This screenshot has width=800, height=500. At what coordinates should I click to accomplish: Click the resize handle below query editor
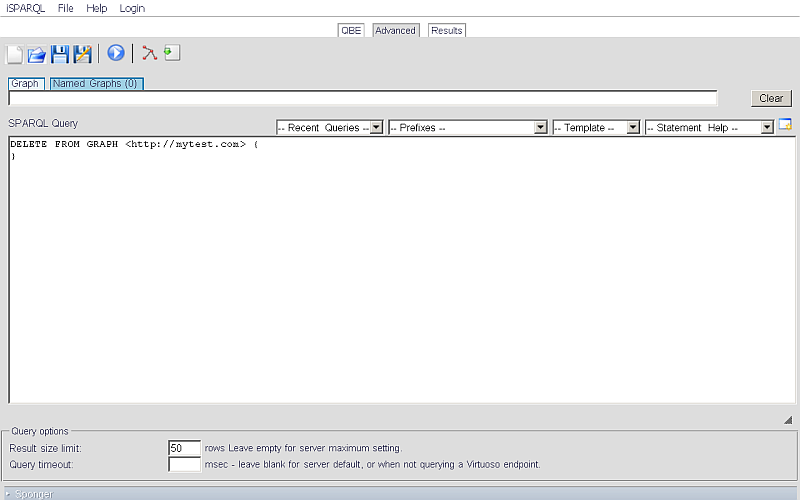coord(788,420)
